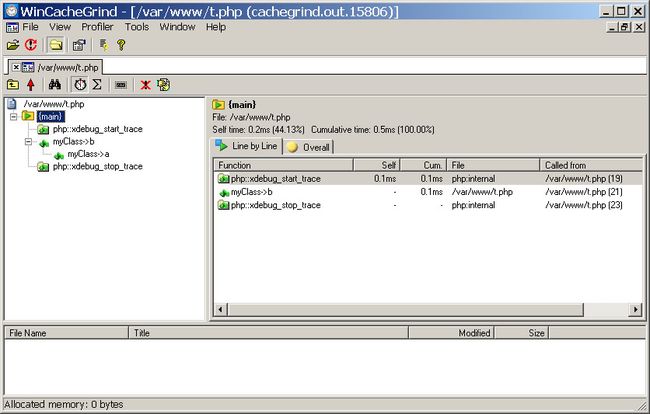
Task: Select php::xdebug_stop_trace in the tree
Action: point(97,167)
